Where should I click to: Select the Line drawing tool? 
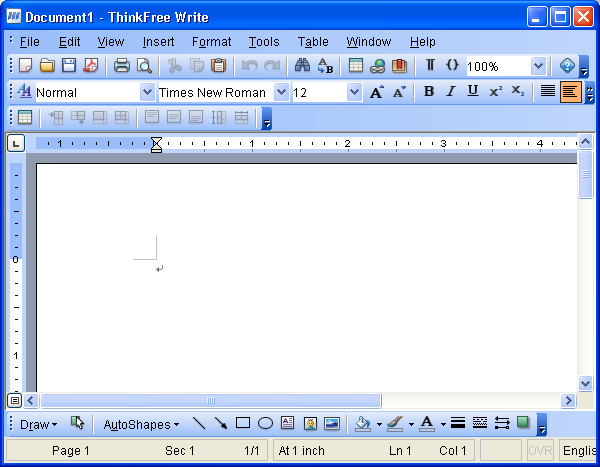tap(199, 423)
